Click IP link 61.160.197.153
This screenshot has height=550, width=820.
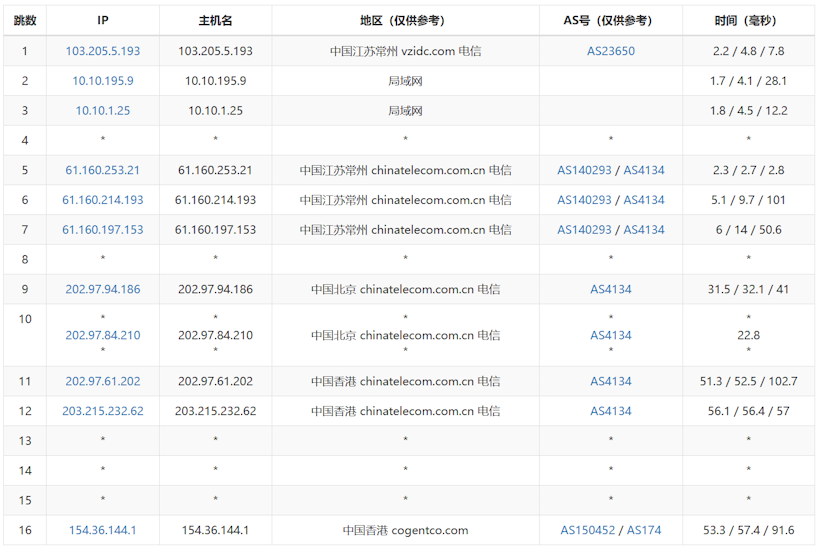(x=103, y=230)
